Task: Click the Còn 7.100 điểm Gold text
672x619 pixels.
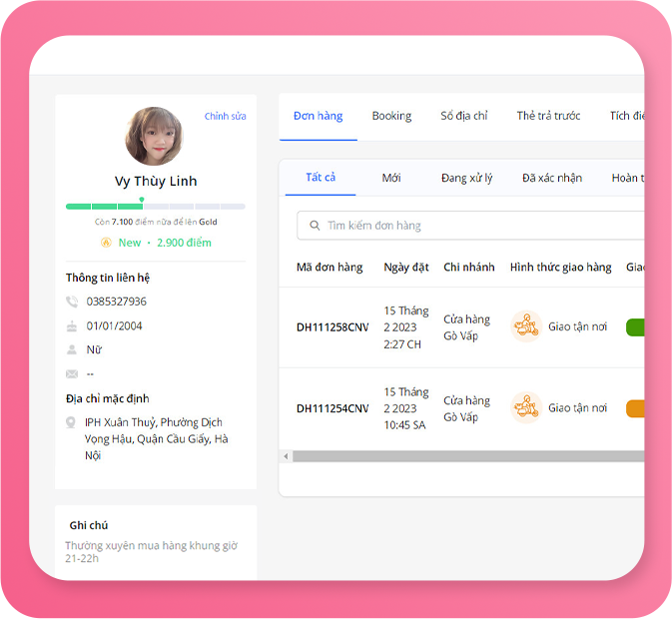Action: pos(156,222)
